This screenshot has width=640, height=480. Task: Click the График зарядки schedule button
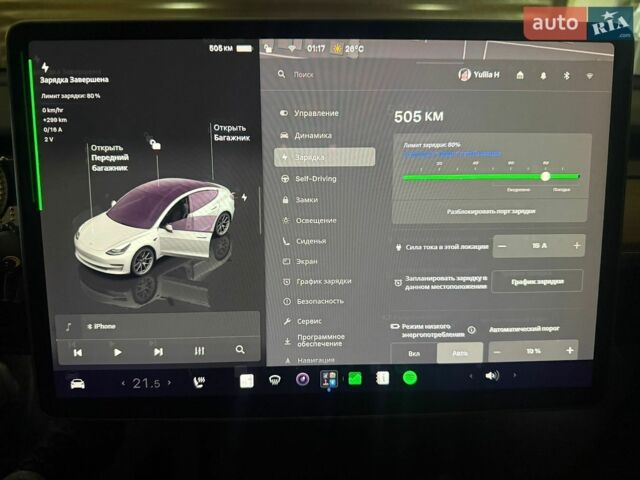click(537, 281)
